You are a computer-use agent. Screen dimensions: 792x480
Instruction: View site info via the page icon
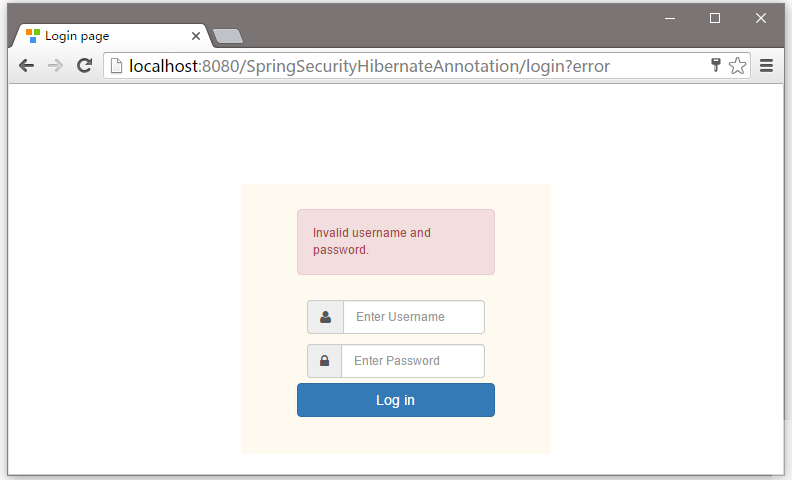tap(116, 66)
